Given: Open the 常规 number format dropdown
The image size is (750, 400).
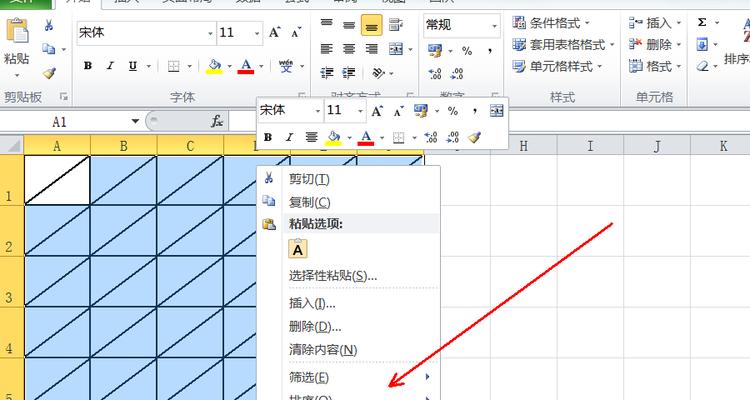Looking at the screenshot, I should [462, 25].
